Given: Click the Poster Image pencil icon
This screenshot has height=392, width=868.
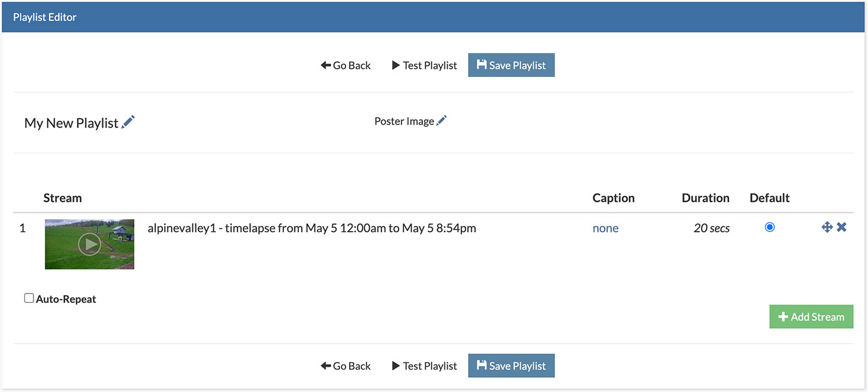Looking at the screenshot, I should click(x=441, y=121).
